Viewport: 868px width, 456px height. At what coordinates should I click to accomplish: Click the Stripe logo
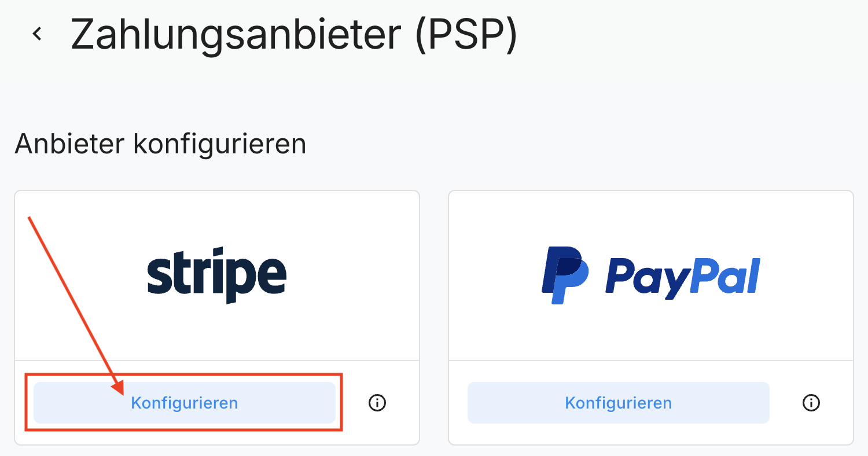217,273
